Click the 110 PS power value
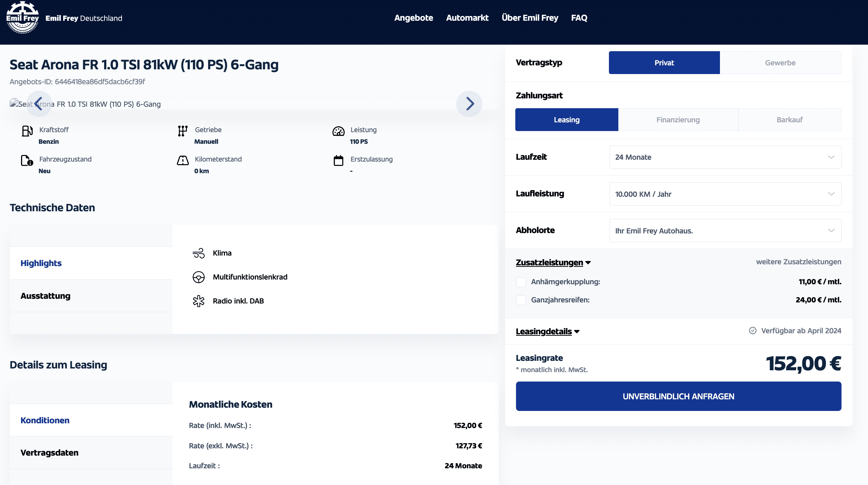This screenshot has height=485, width=868. 359,142
